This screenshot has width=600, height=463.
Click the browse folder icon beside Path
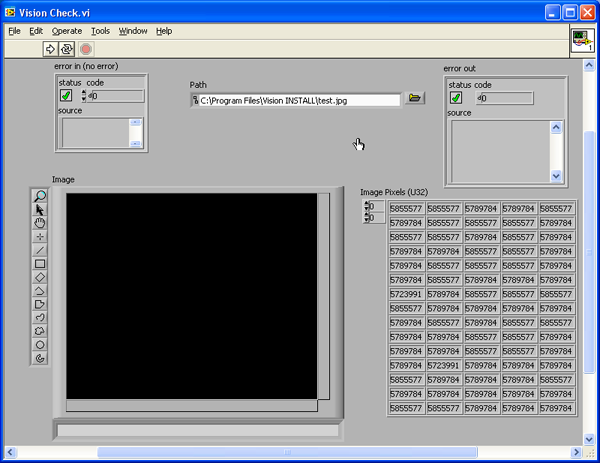click(x=415, y=98)
